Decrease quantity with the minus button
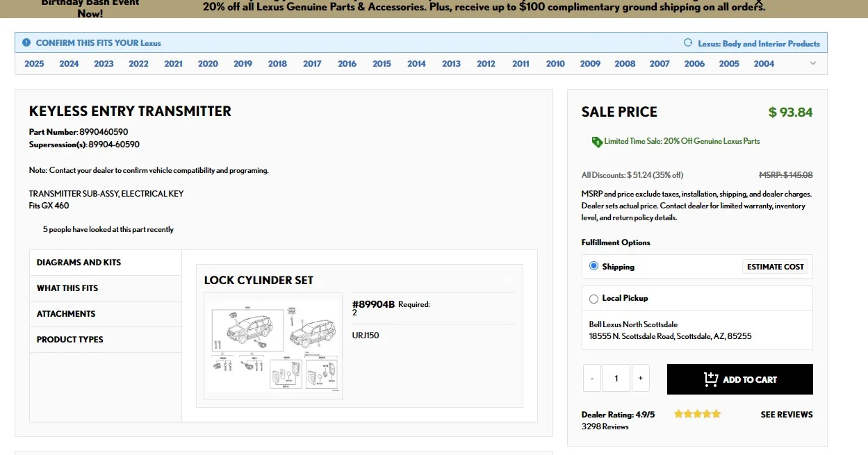868x455 pixels. coord(591,379)
